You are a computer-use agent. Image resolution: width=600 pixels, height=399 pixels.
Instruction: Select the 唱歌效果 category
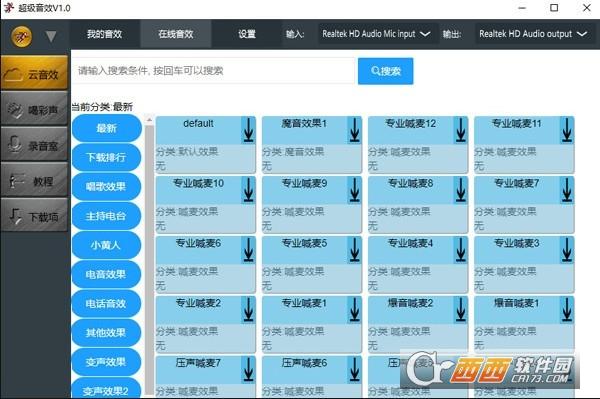(x=106, y=187)
